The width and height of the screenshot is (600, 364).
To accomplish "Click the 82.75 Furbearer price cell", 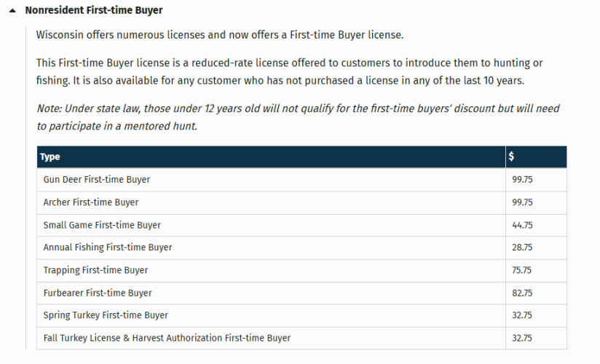I will 523,293.
